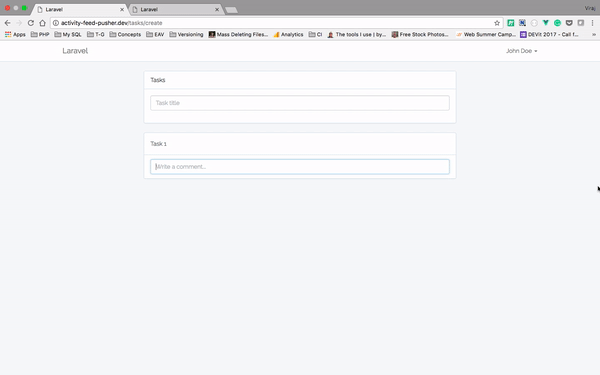Click the Laravel brand link

tap(75, 51)
